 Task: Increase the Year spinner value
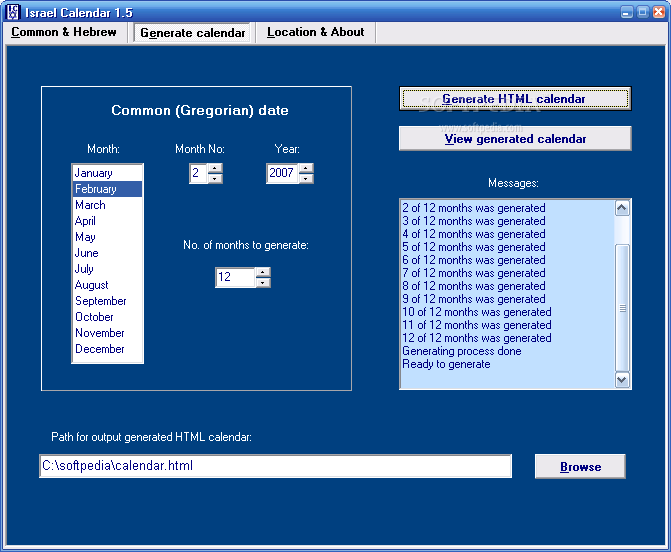(306, 168)
